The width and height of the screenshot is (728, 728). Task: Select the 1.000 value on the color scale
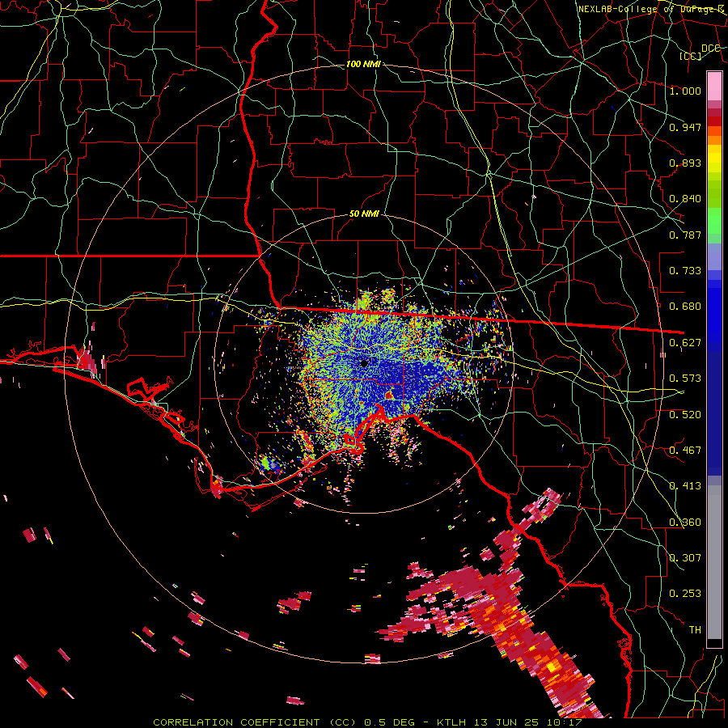coord(685,91)
